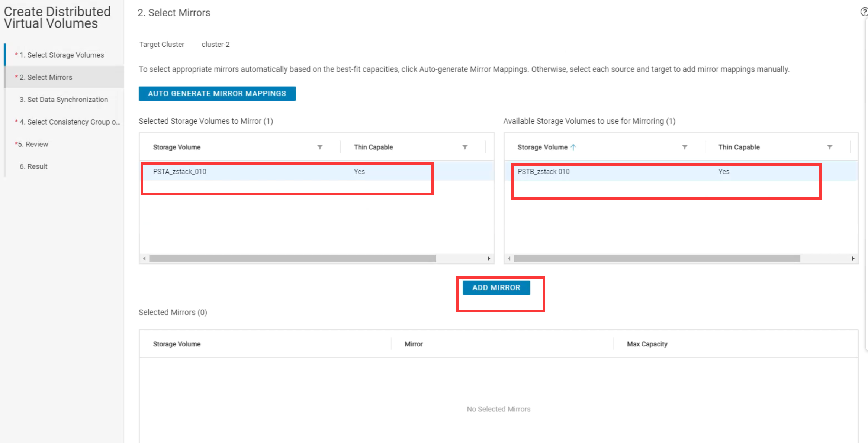Open the filter for the left Thin Capable column
The image size is (868, 443).
pyautogui.click(x=465, y=147)
